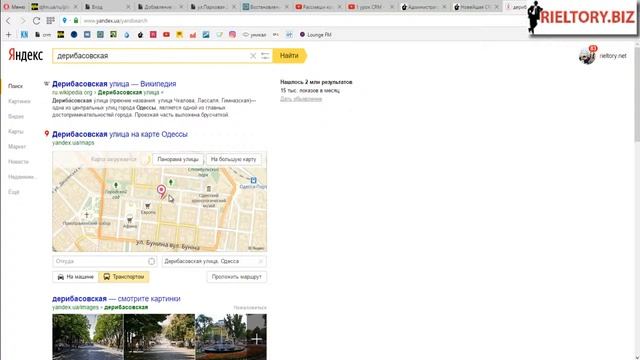Click the yellow 'Найти' search button
This screenshot has height=360, width=640.
click(x=289, y=56)
